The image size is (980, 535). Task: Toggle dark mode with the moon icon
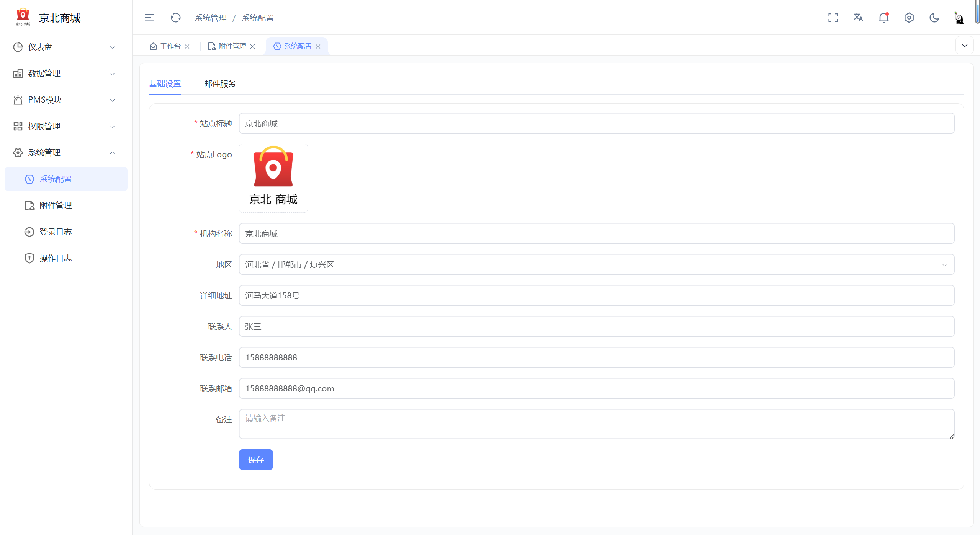pos(934,18)
